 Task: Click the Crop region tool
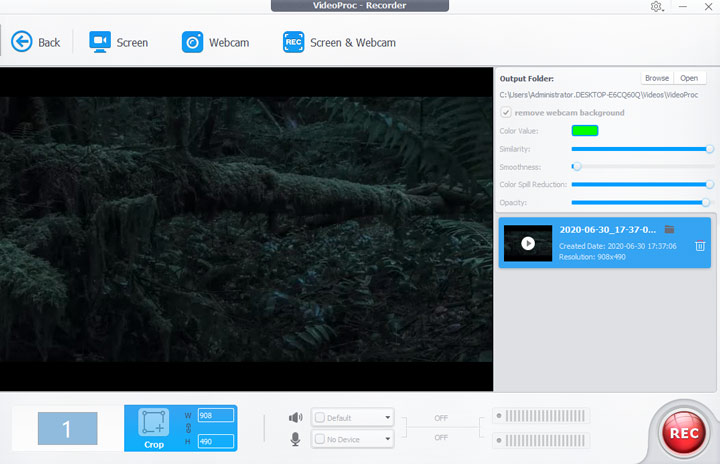153,427
